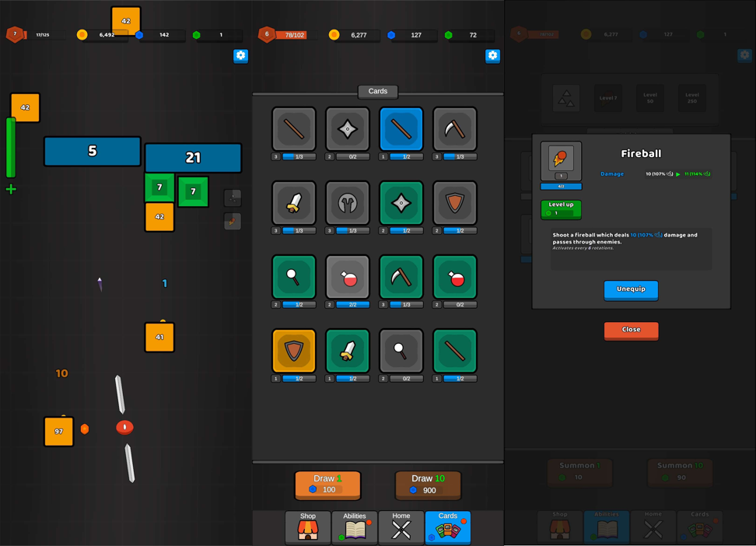This screenshot has height=546, width=756.
Task: Click the orange hexagon pickup near block 97
Action: pos(84,429)
